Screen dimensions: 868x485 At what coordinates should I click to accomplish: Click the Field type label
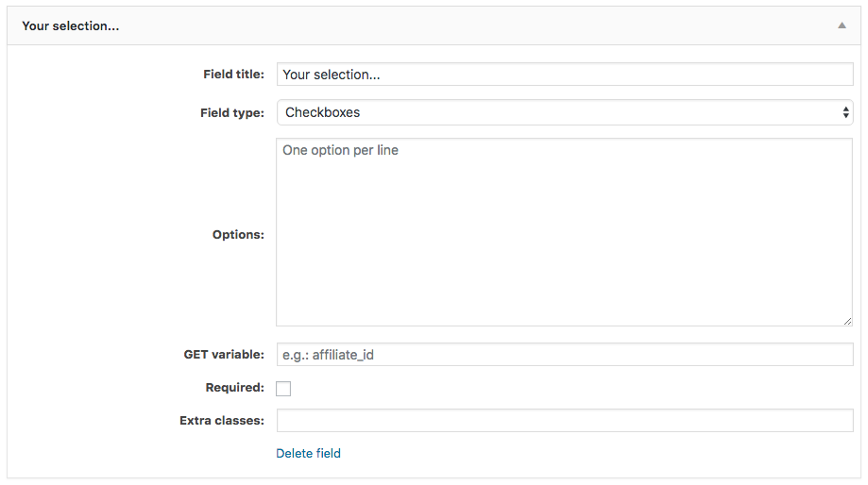(x=232, y=113)
